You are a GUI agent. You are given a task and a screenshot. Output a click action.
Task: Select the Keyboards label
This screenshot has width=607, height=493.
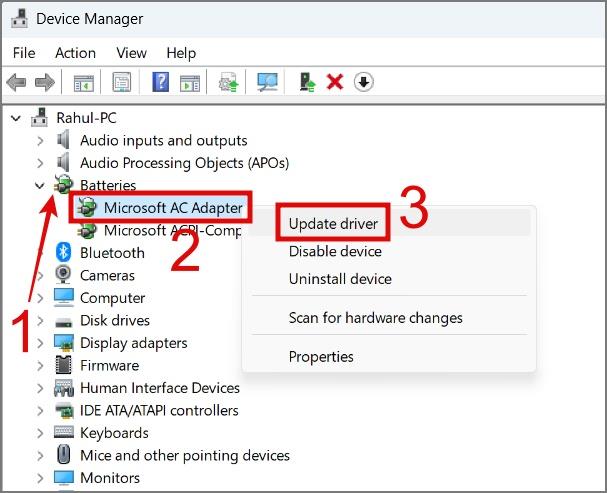114,433
